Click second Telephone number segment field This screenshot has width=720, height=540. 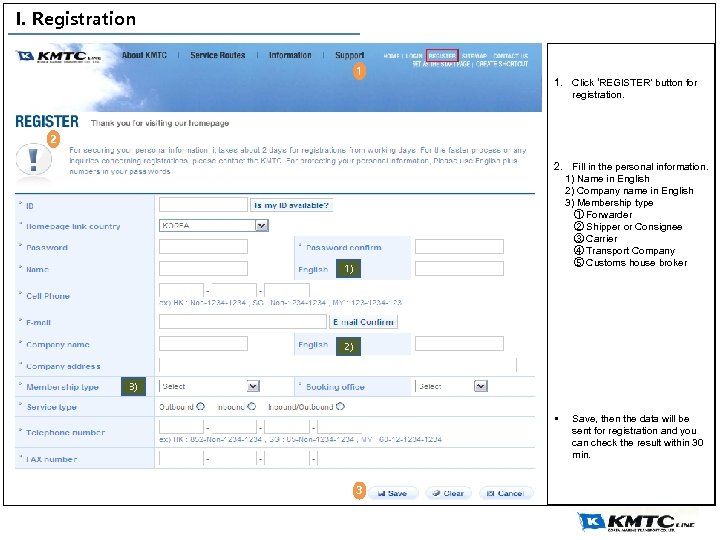pos(234,427)
